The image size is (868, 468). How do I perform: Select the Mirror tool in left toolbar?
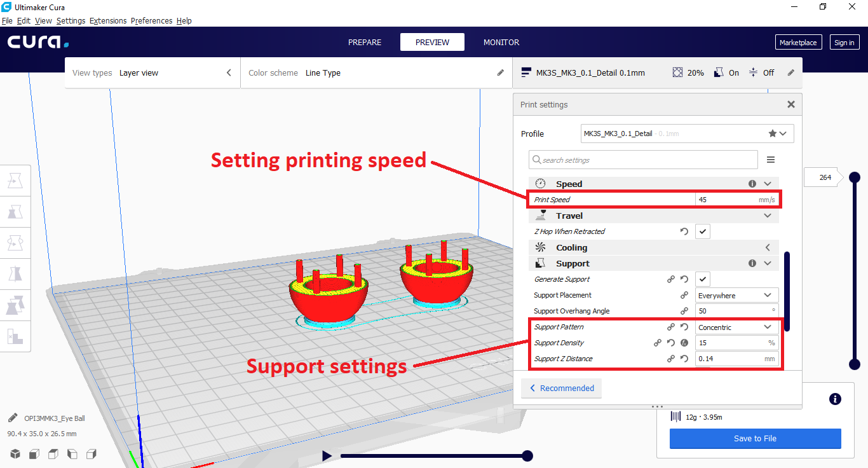tap(15, 274)
